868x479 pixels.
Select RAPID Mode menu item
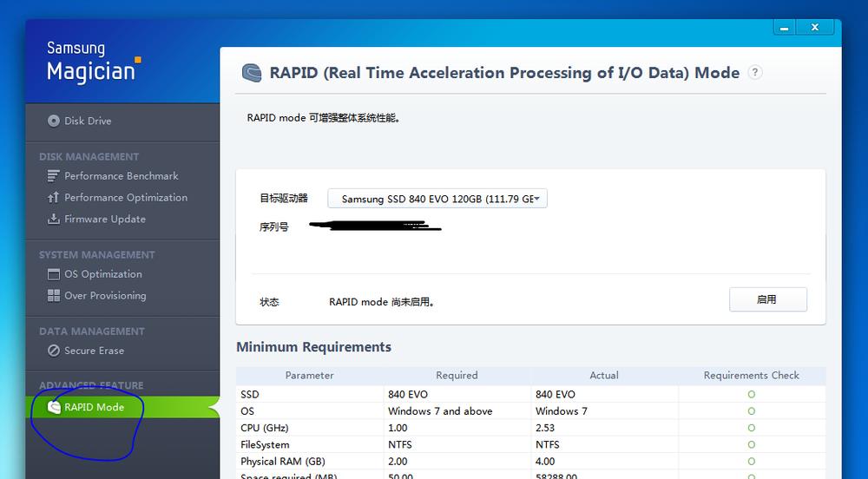94,407
